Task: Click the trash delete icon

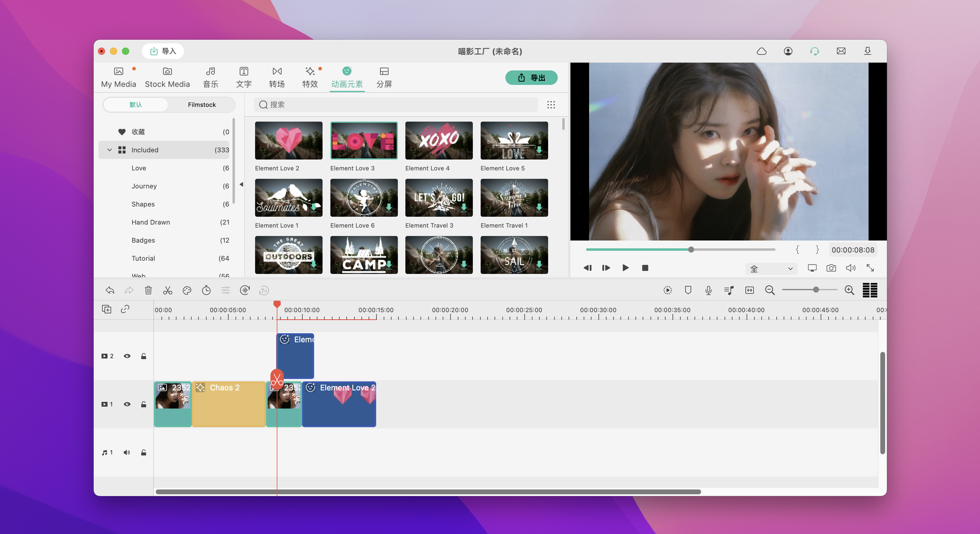Action: (x=148, y=290)
